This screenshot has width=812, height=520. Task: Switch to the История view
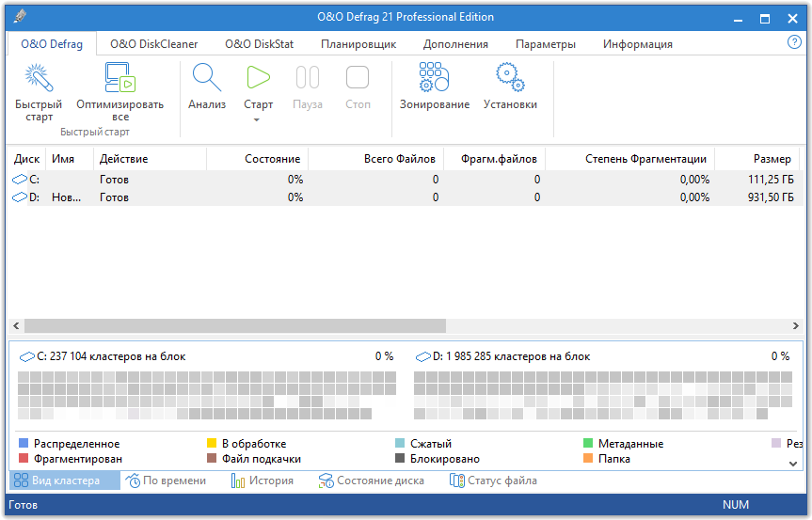pos(262,481)
